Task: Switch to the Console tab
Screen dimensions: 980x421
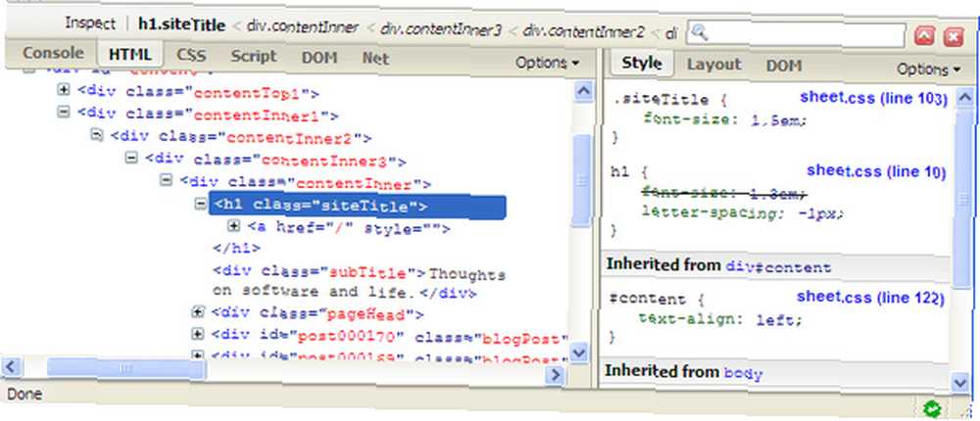Action: tap(53, 53)
